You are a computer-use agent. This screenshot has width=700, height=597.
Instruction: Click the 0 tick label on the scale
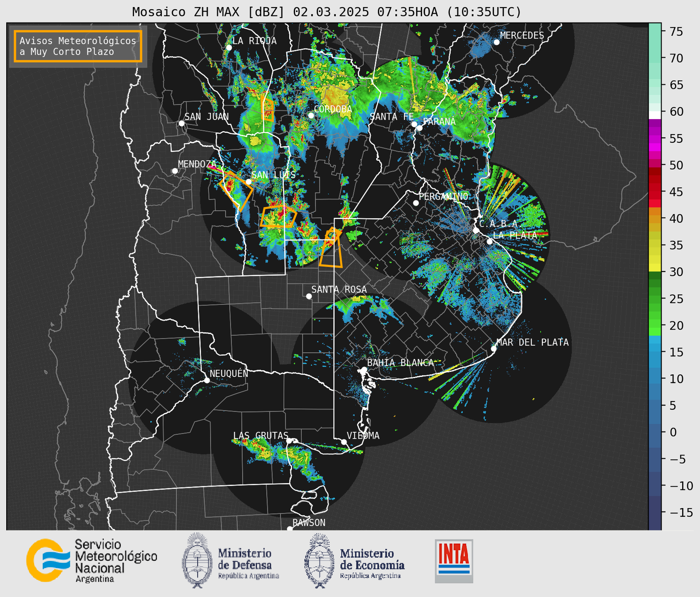pyautogui.click(x=673, y=432)
